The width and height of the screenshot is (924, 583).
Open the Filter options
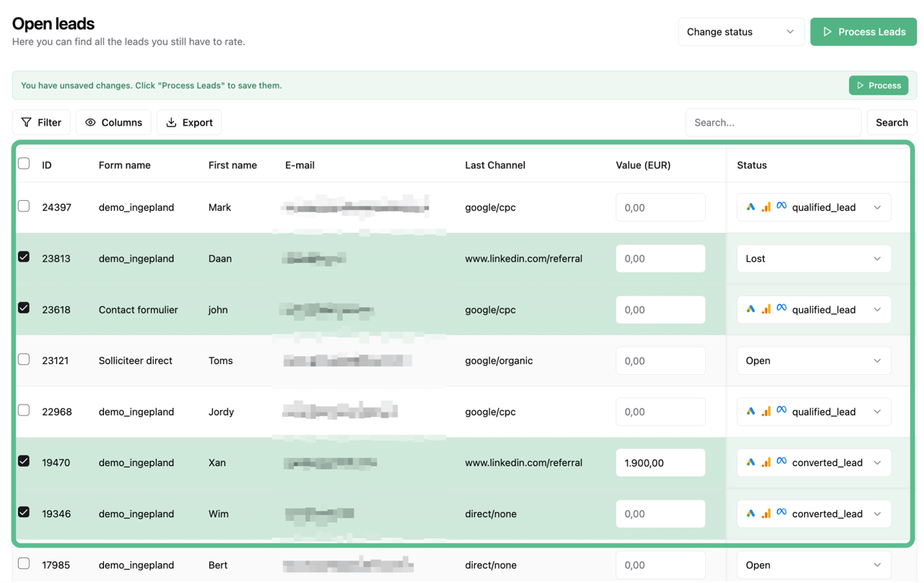click(41, 122)
